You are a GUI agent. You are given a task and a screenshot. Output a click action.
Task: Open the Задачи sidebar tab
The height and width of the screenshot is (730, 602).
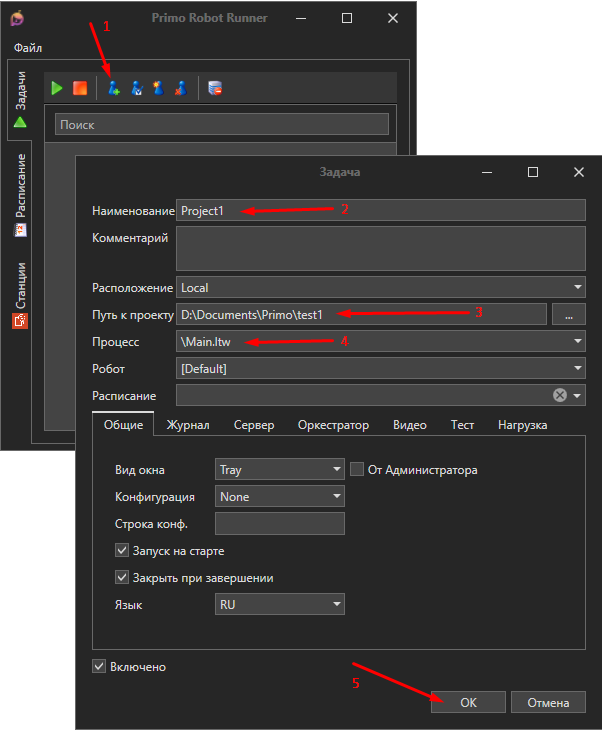tap(20, 100)
